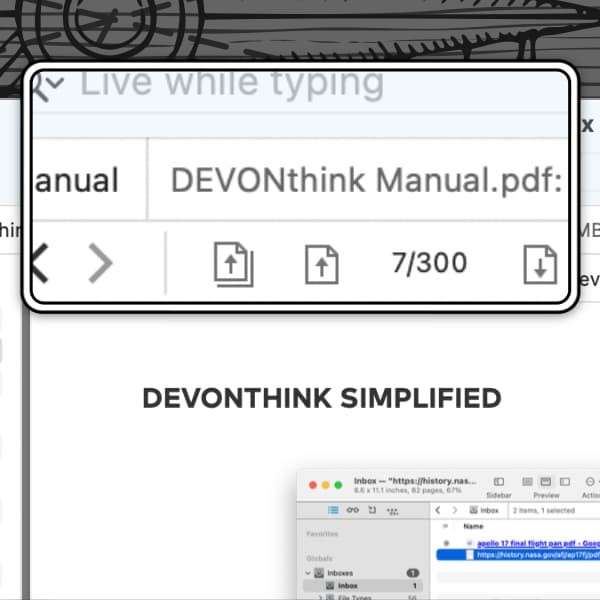Image resolution: width=600 pixels, height=600 pixels.
Task: Go to previous page with single-page up-arrow icon
Action: tap(321, 264)
